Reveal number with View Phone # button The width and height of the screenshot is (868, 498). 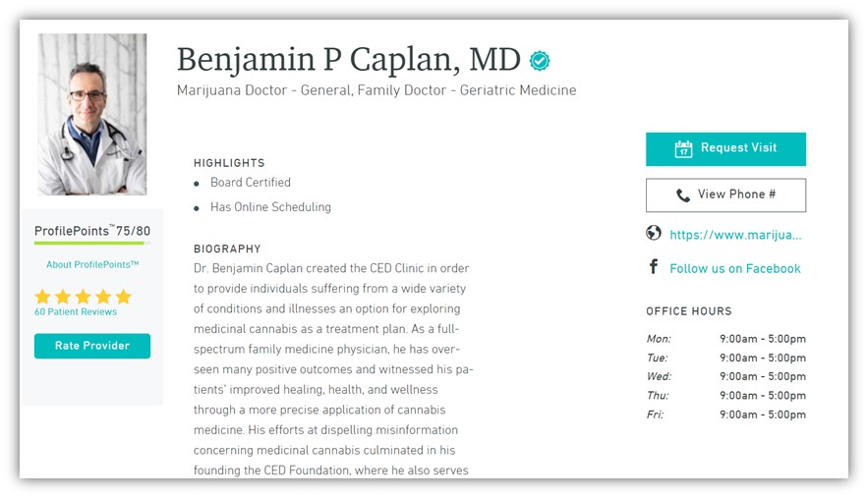[x=725, y=195]
